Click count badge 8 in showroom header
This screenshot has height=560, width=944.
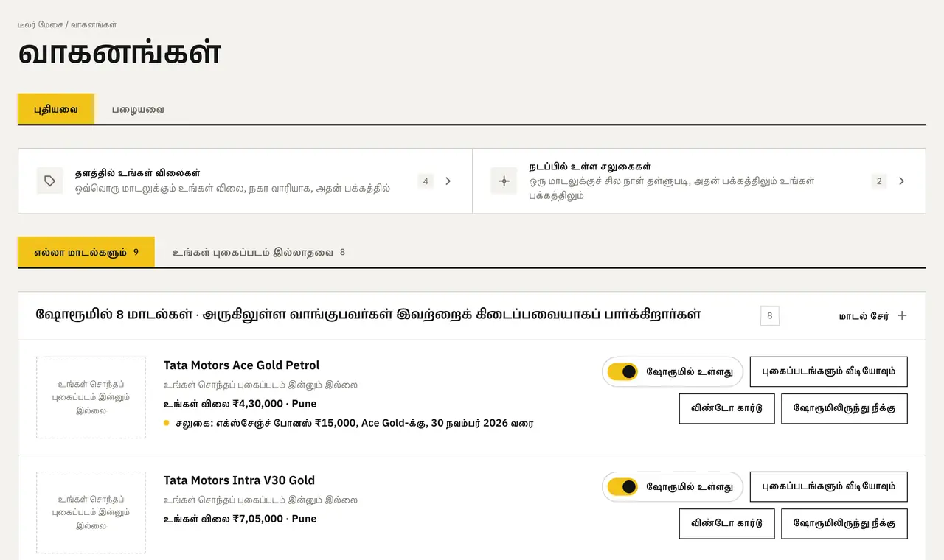click(x=770, y=316)
